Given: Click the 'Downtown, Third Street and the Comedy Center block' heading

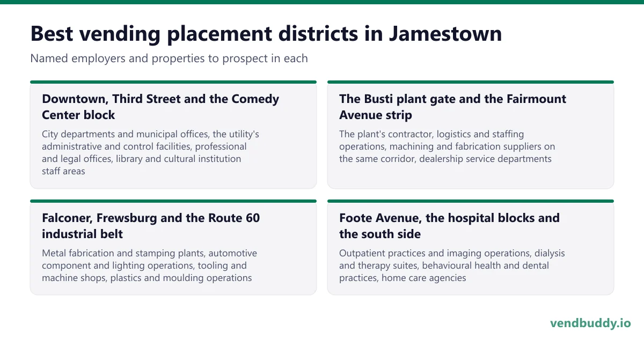Looking at the screenshot, I should (x=160, y=107).
